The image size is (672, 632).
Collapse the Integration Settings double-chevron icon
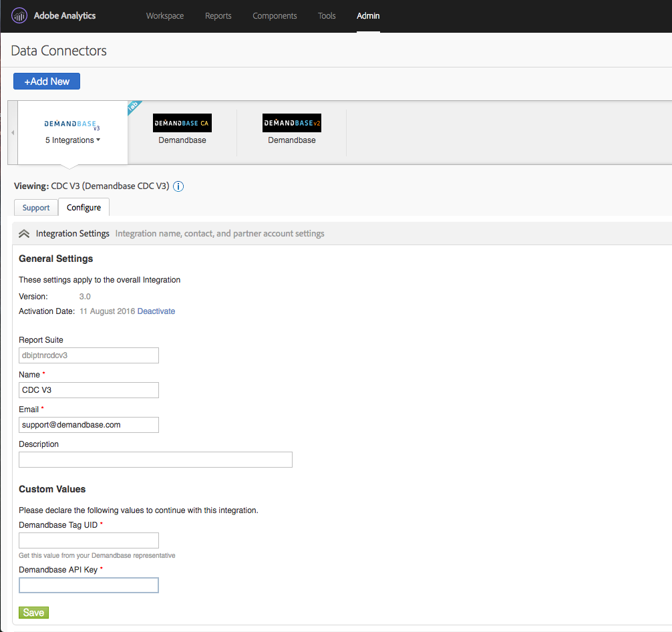(x=24, y=234)
